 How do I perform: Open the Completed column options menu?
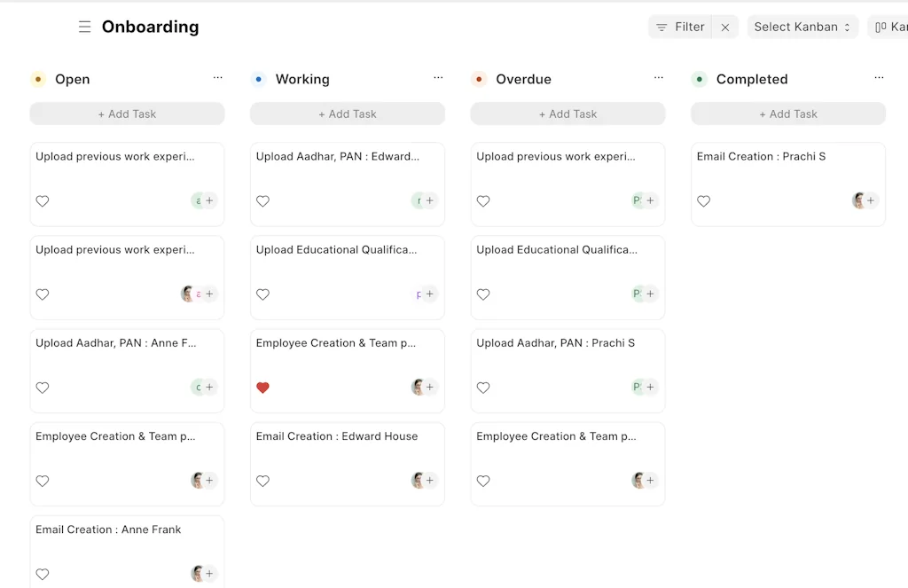(879, 78)
